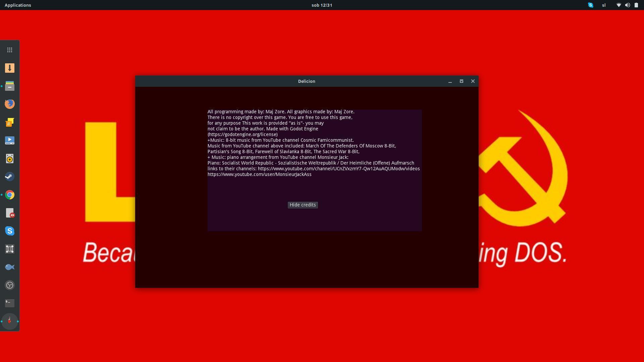The image size is (644, 362).
Task: Click the volume icon in top bar
Action: tap(627, 5)
